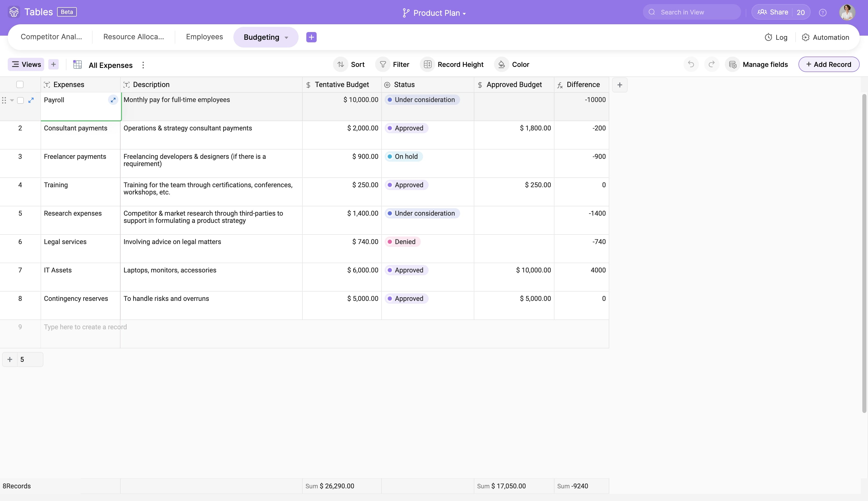
Task: Open Manage fields
Action: click(x=758, y=64)
